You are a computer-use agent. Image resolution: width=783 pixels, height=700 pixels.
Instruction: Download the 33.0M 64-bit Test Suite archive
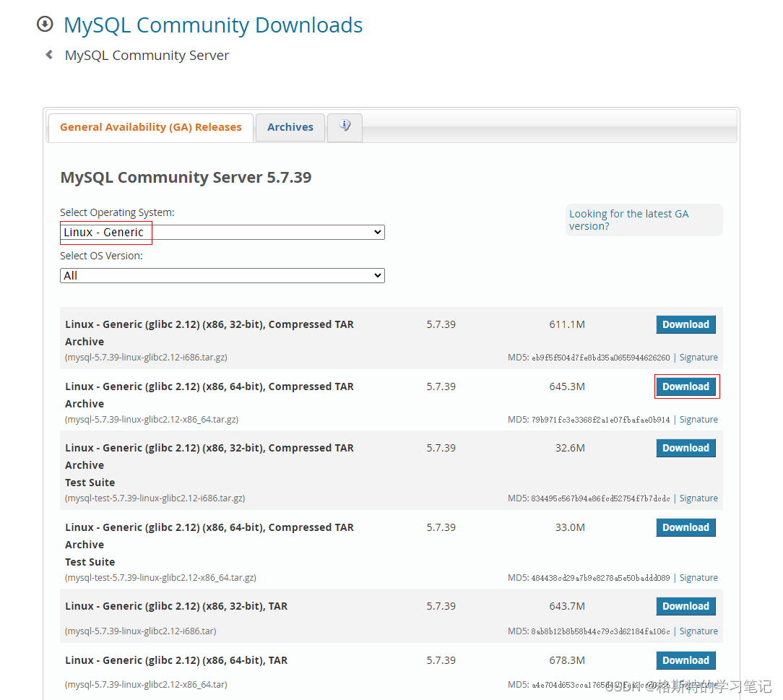[x=685, y=527]
